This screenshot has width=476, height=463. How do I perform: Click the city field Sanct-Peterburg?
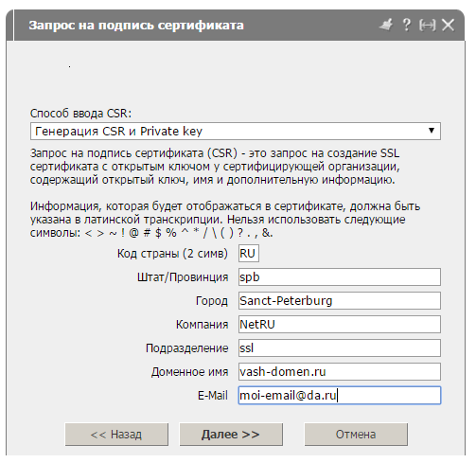[340, 301]
